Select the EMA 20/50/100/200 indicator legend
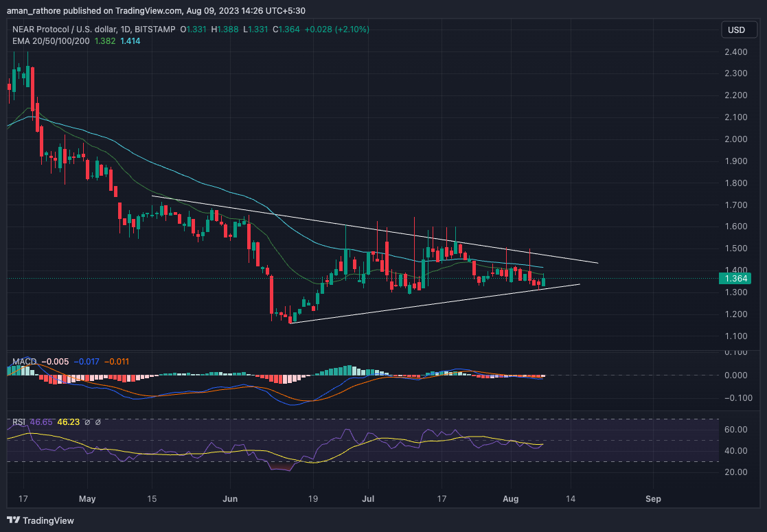Image resolution: width=767 pixels, height=532 pixels. coord(51,41)
